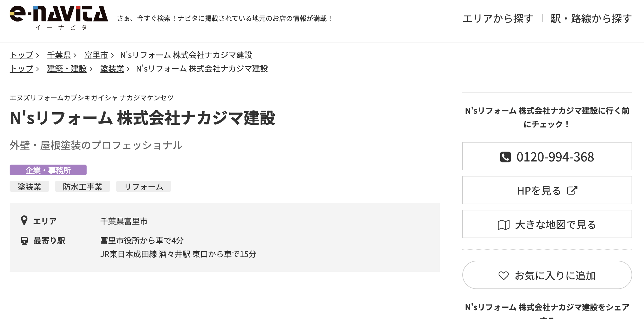Open the 塗装業 breadcrumb link
Viewport: 644px width, 319px height.
[x=112, y=68]
